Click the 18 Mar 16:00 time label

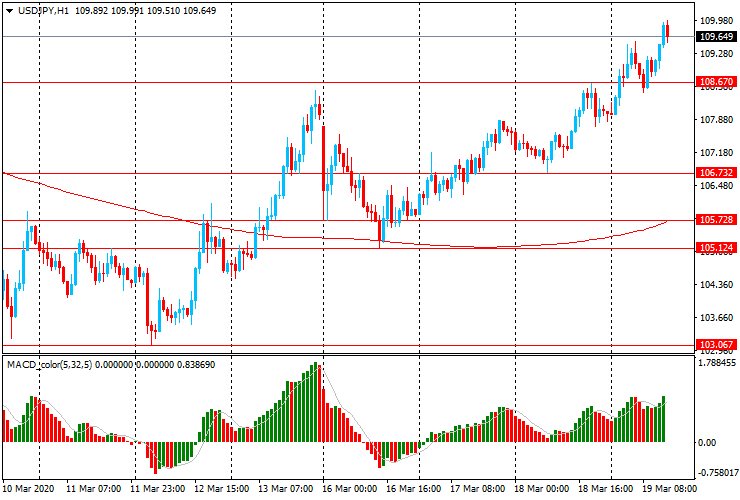coord(605,488)
